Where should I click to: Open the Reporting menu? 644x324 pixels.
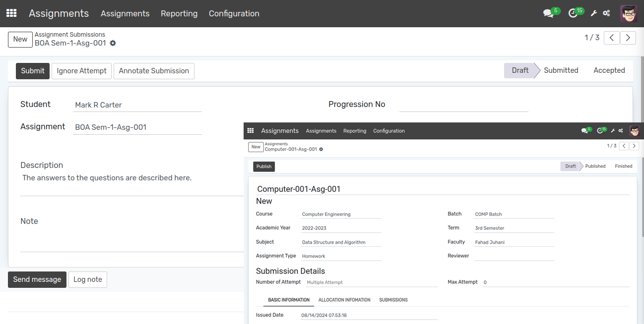point(179,13)
